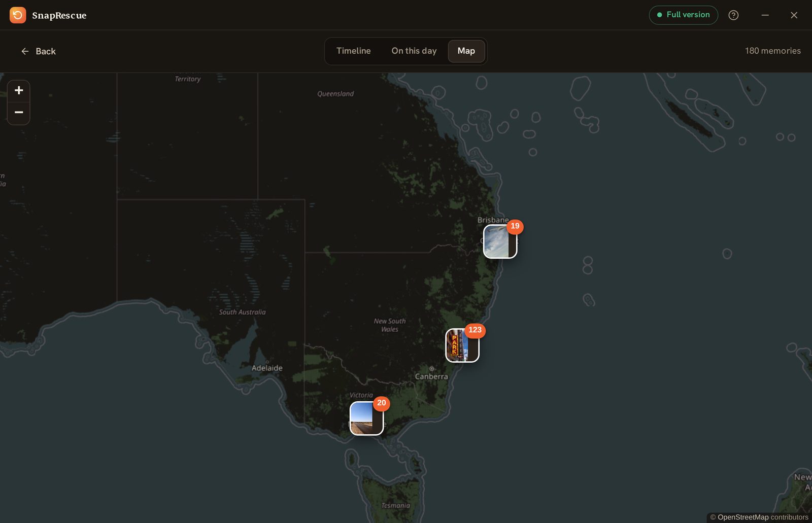Open the help question mark icon

[733, 15]
